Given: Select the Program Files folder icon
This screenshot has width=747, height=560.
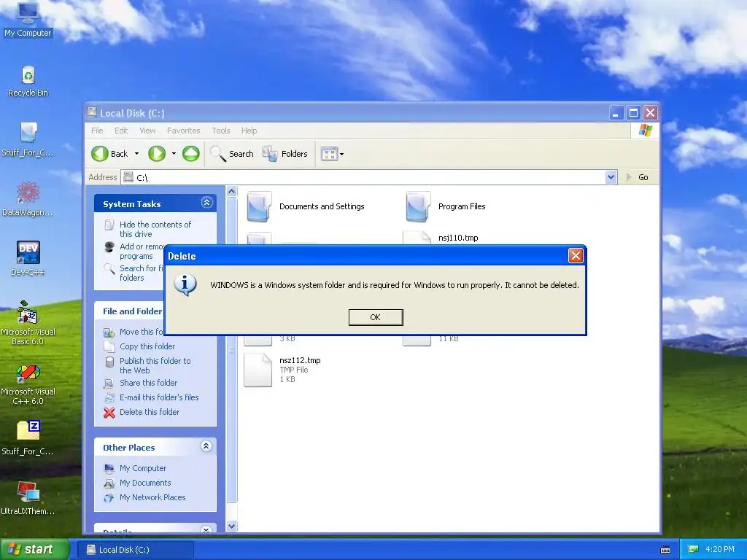Looking at the screenshot, I should pyautogui.click(x=418, y=206).
